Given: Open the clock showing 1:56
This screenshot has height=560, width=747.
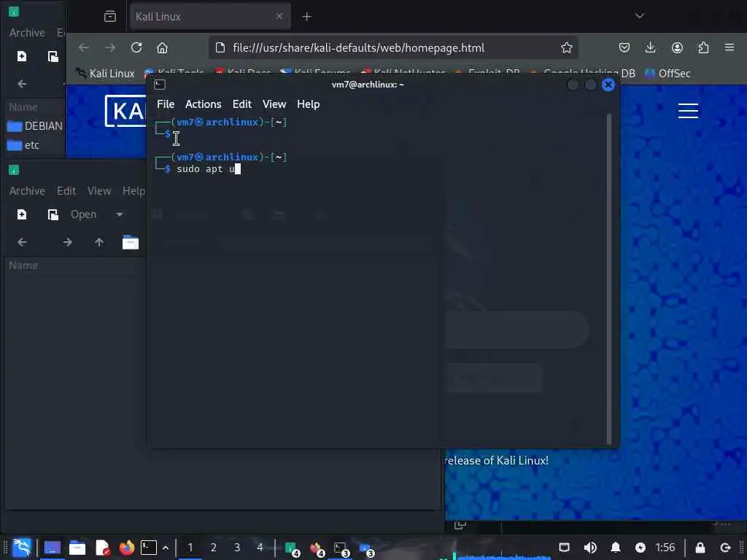Looking at the screenshot, I should pyautogui.click(x=665, y=548).
